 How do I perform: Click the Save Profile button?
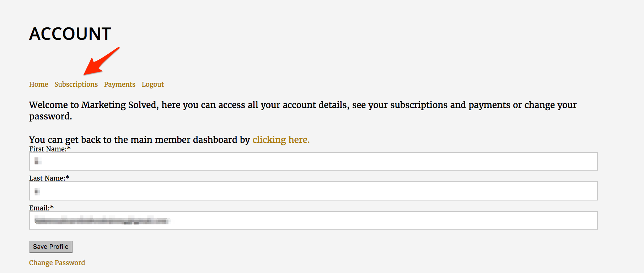click(x=50, y=247)
